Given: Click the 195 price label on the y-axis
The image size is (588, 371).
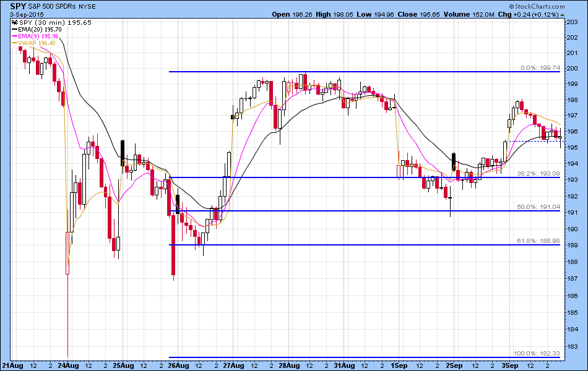Looking at the screenshot, I should pyautogui.click(x=573, y=148).
